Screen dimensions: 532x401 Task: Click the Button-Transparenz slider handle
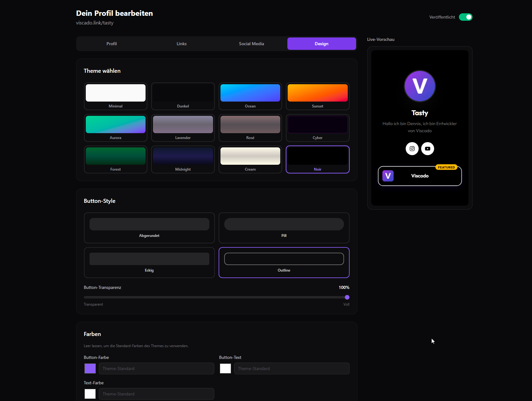pyautogui.click(x=347, y=297)
